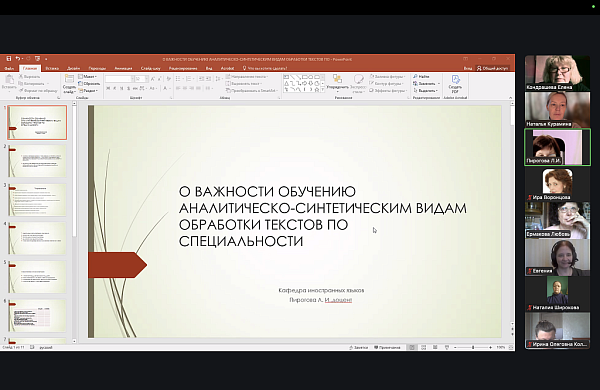Open Заливка фигуры (Shape Fill) dropdown

(x=387, y=77)
